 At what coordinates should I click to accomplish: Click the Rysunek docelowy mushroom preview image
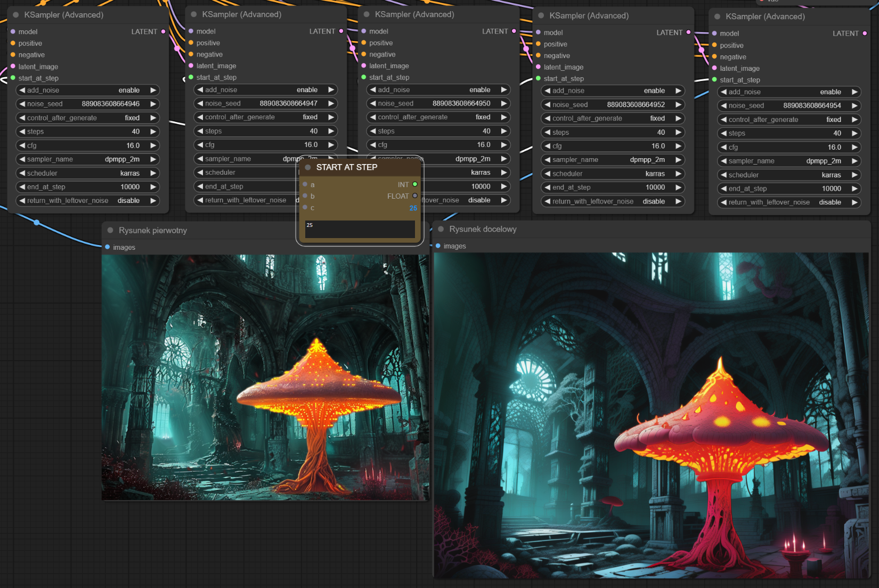652,415
